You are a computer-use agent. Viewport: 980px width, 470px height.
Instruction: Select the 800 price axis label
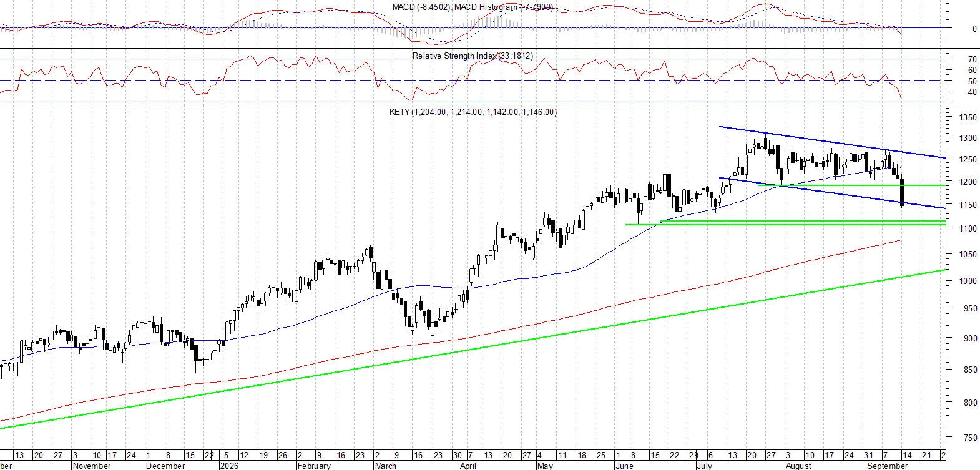[971, 403]
